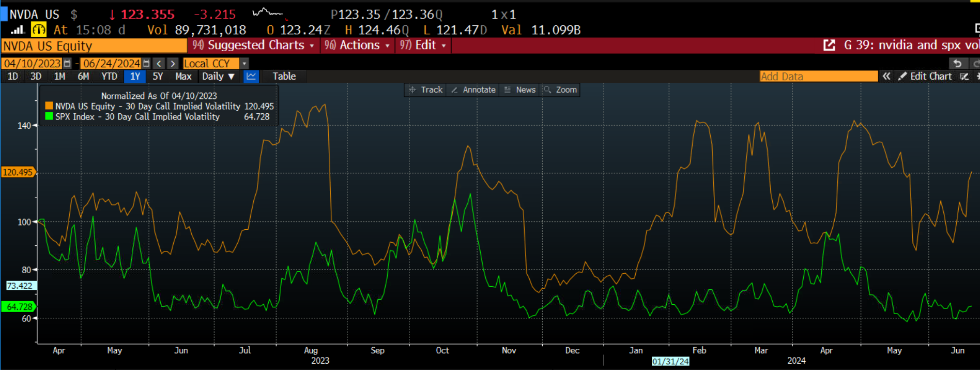Image resolution: width=980 pixels, height=370 pixels.
Task: Select the 3D time range
Action: (36, 76)
